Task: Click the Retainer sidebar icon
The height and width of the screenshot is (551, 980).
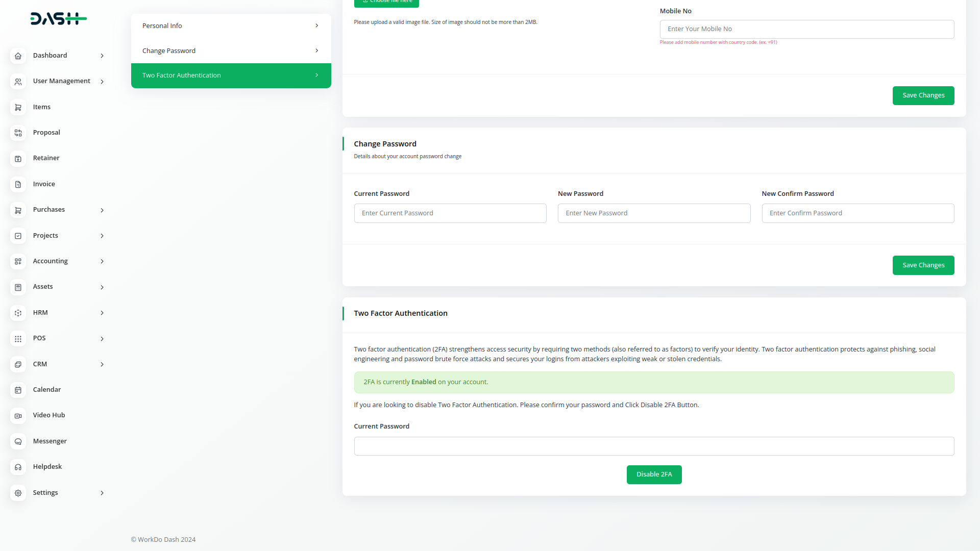Action: click(18, 159)
